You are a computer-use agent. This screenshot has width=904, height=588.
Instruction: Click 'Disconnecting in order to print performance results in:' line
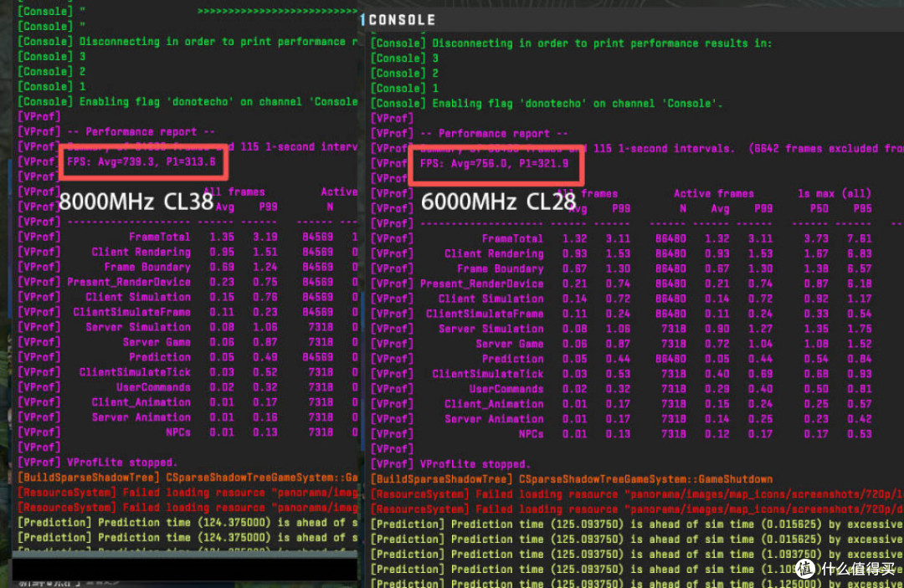(572, 43)
